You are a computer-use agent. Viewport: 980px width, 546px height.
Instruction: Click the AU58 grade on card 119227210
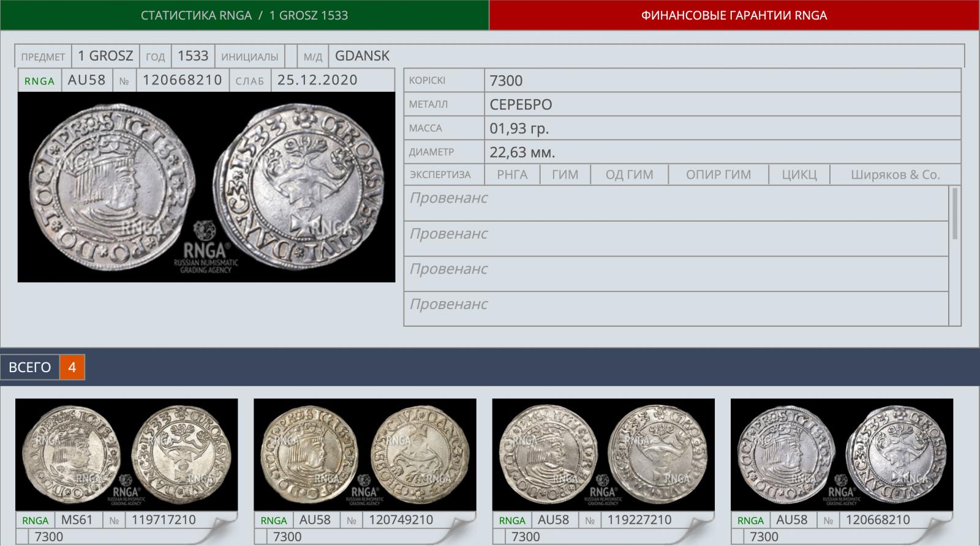[x=553, y=520]
